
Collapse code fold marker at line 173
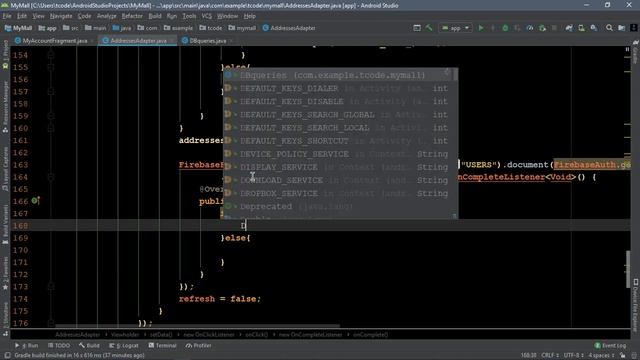[51, 287]
